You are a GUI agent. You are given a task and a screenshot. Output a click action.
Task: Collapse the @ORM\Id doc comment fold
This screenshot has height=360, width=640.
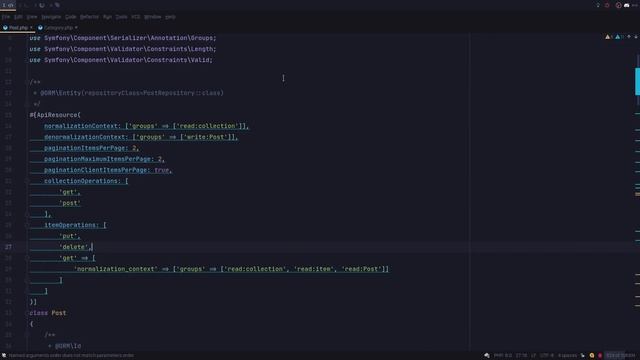[27, 335]
